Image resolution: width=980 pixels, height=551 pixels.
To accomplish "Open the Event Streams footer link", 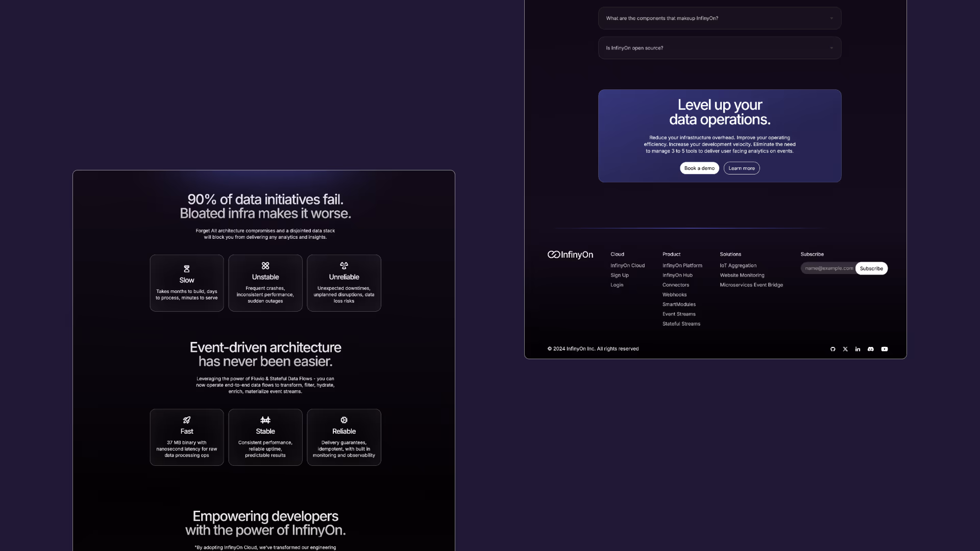I will point(679,314).
